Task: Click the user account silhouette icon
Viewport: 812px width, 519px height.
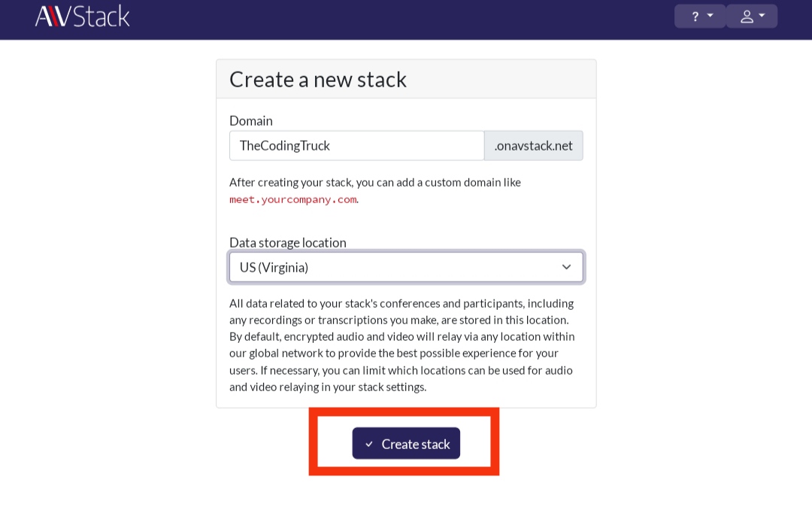Action: tap(747, 17)
